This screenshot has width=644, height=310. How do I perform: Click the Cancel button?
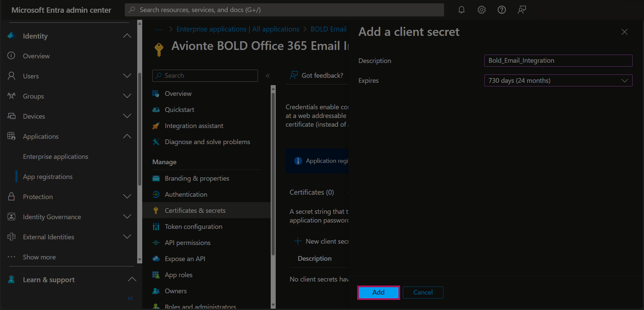[423, 292]
